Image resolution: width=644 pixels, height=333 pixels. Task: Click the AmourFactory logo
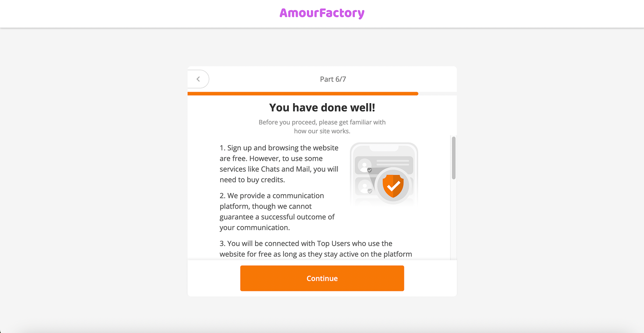pos(322,13)
